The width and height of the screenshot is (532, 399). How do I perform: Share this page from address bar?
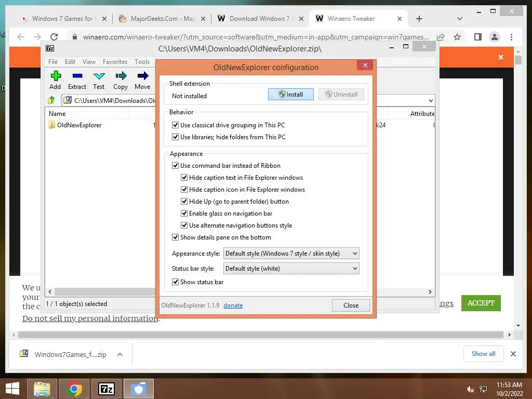coord(441,37)
